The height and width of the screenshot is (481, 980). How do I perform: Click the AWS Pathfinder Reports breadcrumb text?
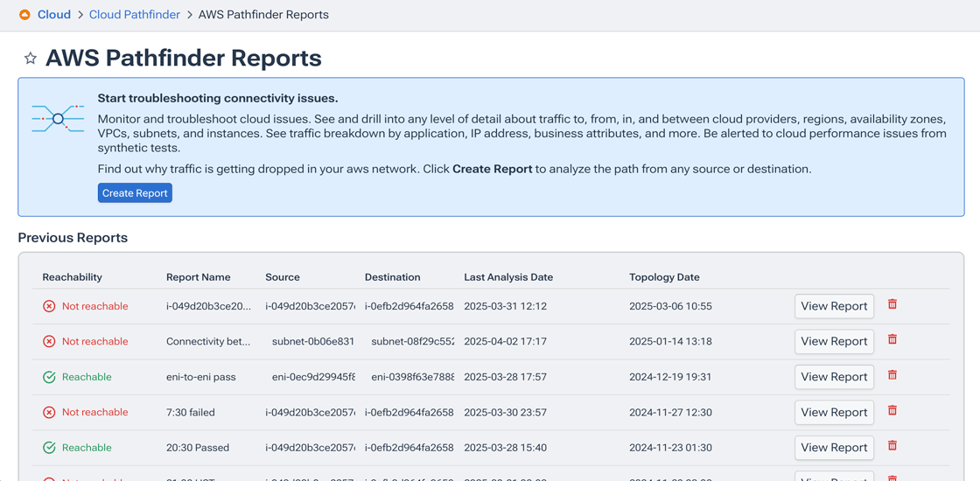coord(263,14)
